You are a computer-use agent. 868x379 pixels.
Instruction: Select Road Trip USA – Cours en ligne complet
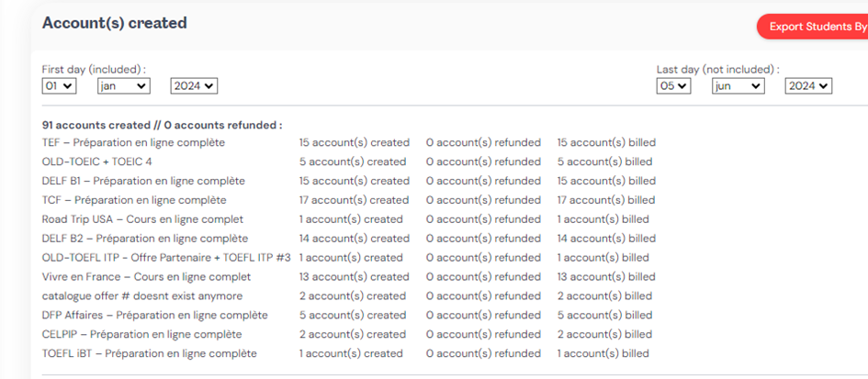point(142,219)
